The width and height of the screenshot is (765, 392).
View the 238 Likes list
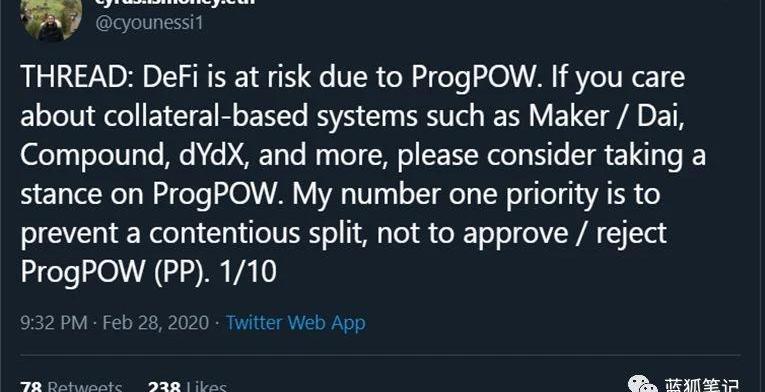(187, 387)
